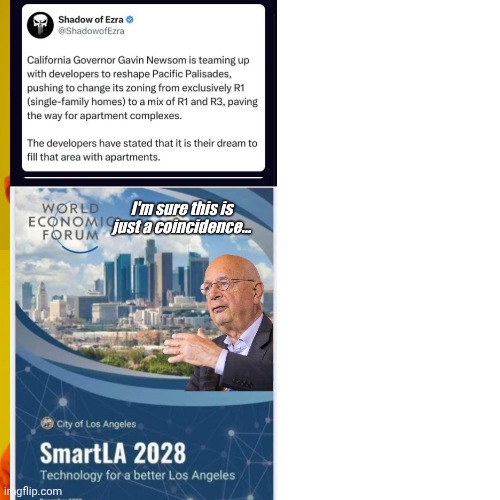Click the blue arc under the FORUM logo
The height and width of the screenshot is (500, 500).
click(x=80, y=249)
